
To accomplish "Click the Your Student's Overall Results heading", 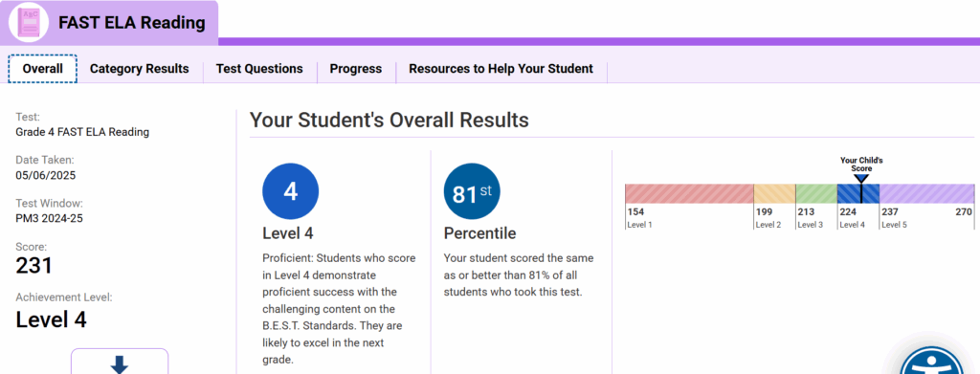I will click(x=390, y=120).
